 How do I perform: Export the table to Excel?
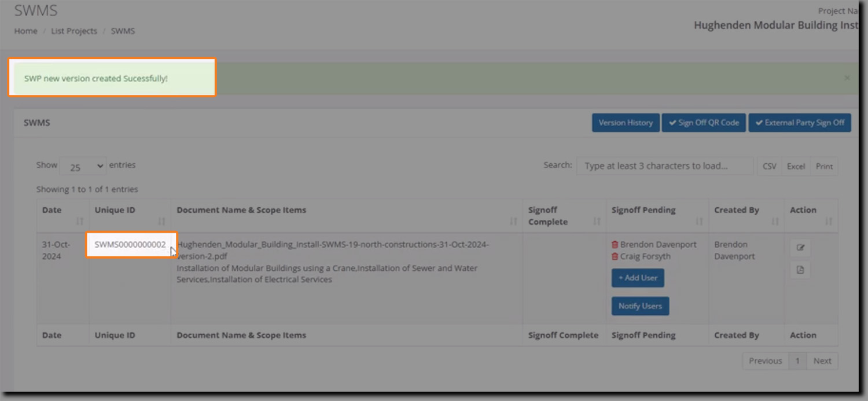[796, 166]
